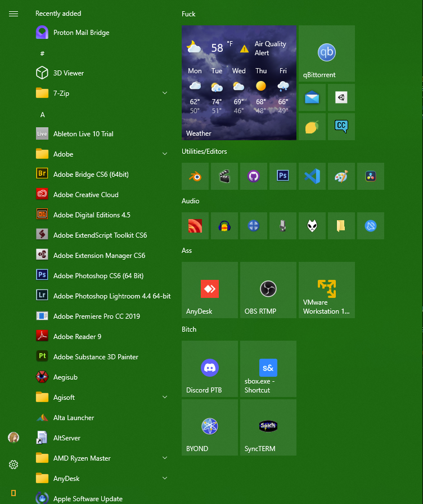Open Aegisub from the app list
Screen dimensions: 423x504
103,377
